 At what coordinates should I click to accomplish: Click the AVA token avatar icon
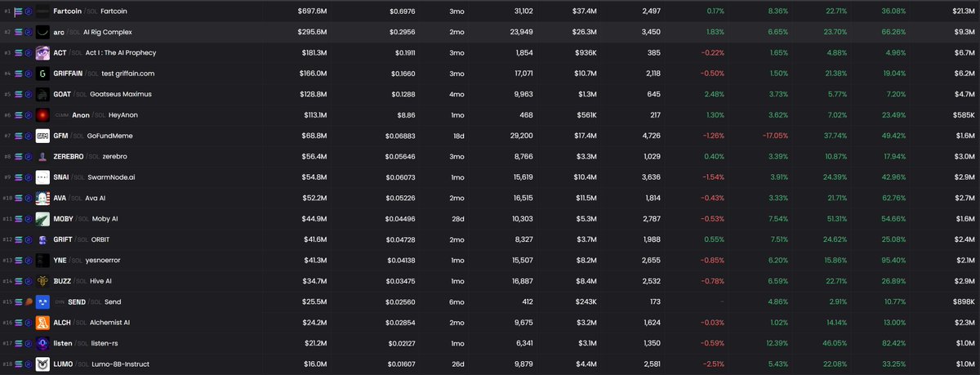pyautogui.click(x=42, y=199)
